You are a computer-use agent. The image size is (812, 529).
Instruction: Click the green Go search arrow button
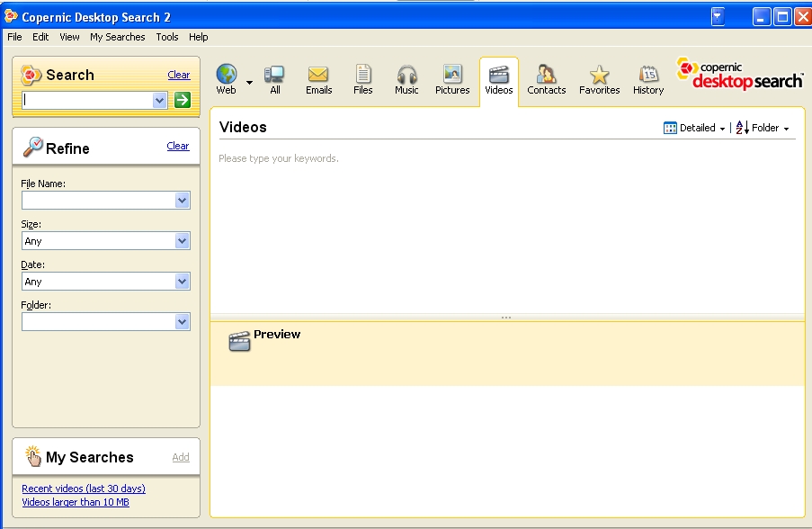(x=183, y=100)
